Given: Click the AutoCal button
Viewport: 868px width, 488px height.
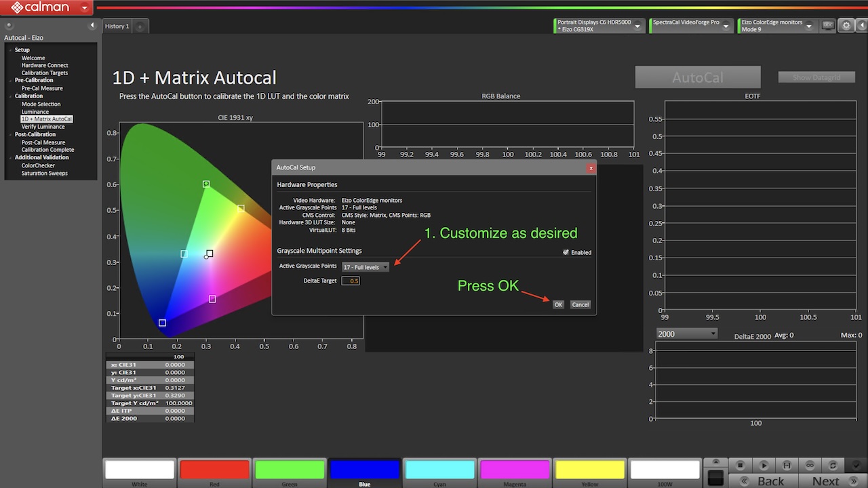Looking at the screenshot, I should (698, 77).
